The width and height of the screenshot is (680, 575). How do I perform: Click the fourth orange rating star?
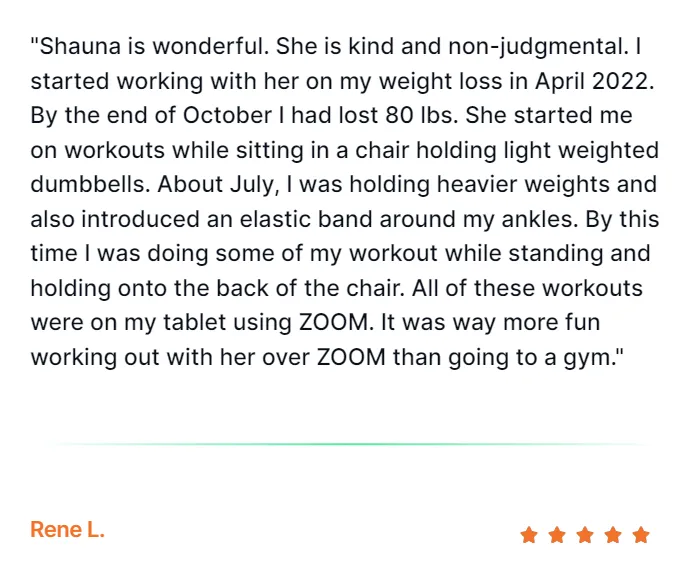(x=613, y=535)
